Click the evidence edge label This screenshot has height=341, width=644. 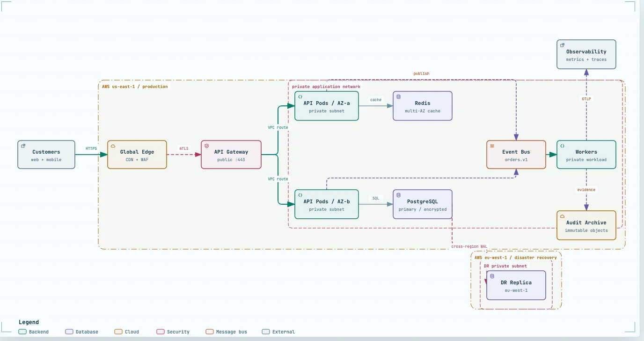pyautogui.click(x=586, y=190)
